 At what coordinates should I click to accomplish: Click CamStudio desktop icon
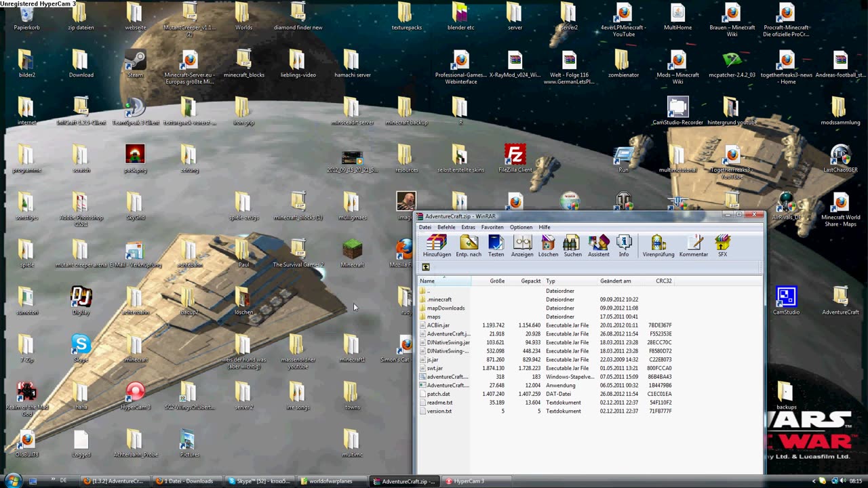786,301
